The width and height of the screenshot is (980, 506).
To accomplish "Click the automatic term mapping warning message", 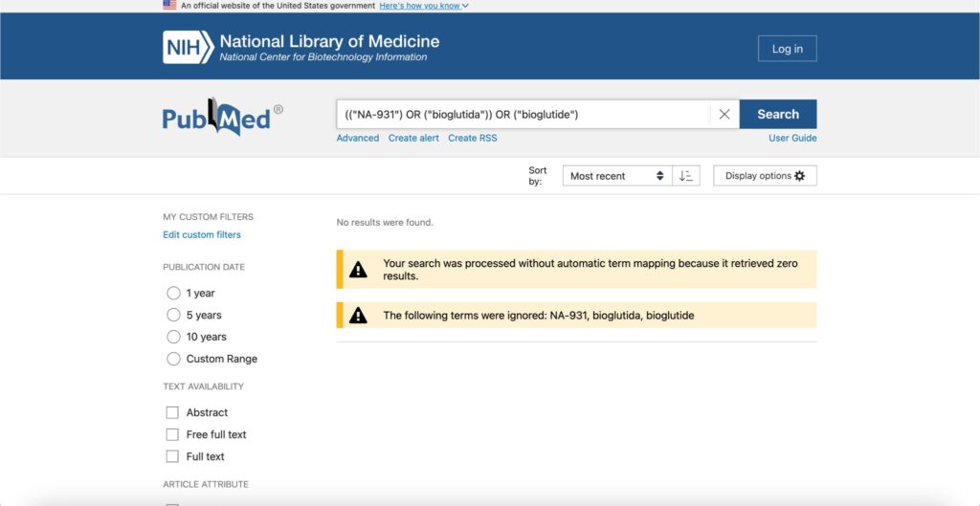I will coord(590,270).
